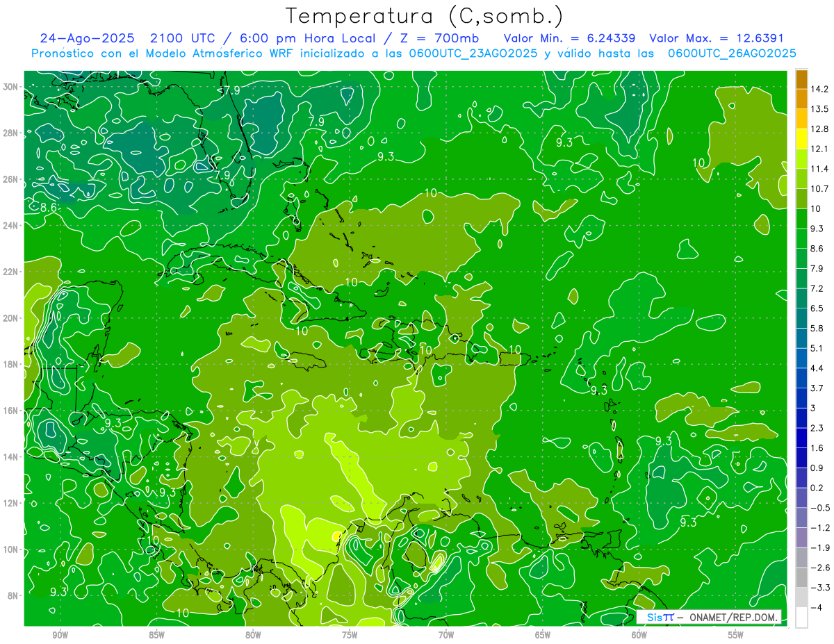
Task: Click the title "Temperatura (C,somb.)"
Action: [425, 16]
